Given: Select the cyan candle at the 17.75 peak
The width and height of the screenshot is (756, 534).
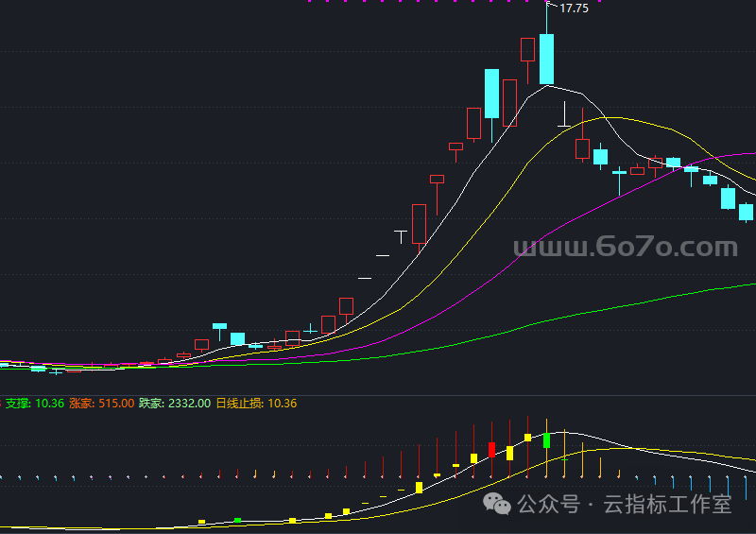Looking at the screenshot, I should (546, 59).
